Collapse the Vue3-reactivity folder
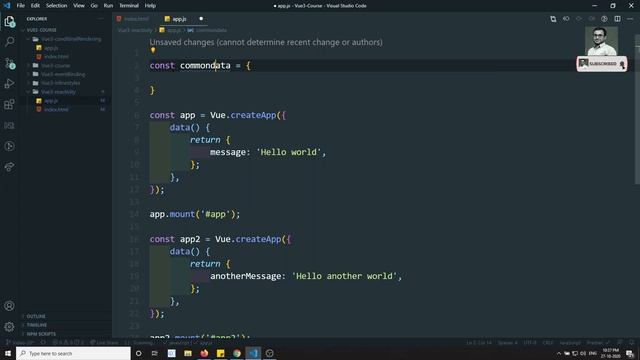This screenshot has height=360, width=640. tap(58, 92)
